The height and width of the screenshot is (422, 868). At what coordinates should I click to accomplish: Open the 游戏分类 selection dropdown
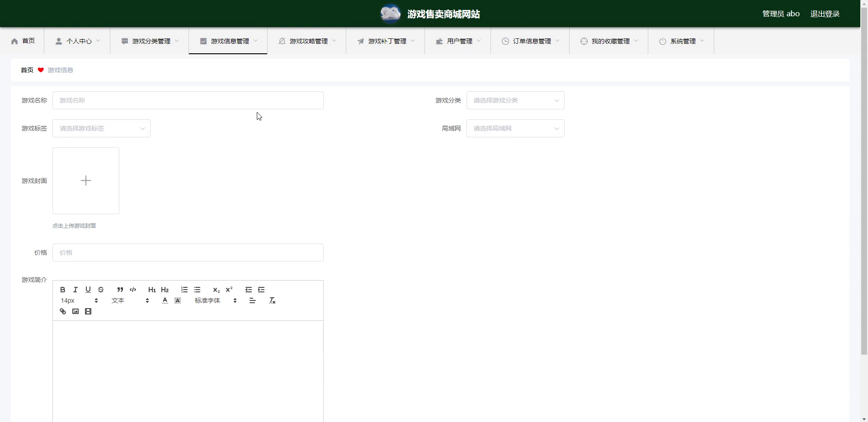(515, 100)
